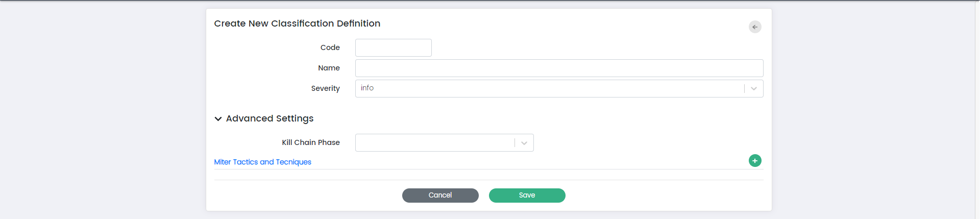Click the Create New Classification Definition title
Screen dimensions: 980x219
(297, 23)
